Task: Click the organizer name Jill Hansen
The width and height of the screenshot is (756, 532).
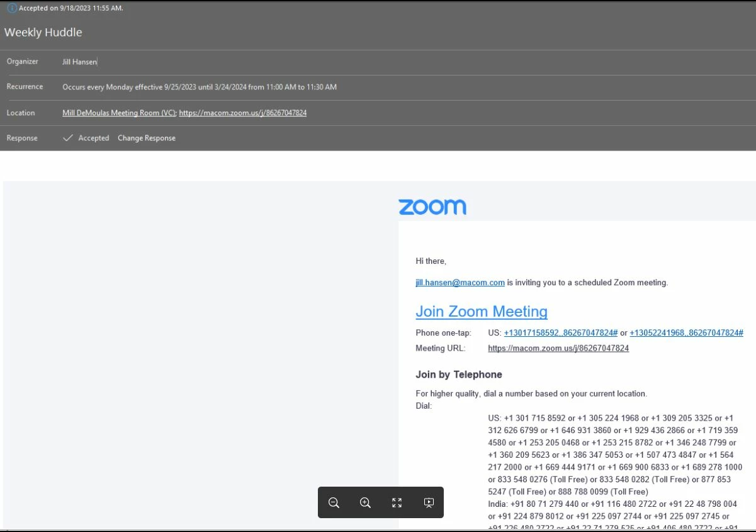Action: pyautogui.click(x=79, y=62)
